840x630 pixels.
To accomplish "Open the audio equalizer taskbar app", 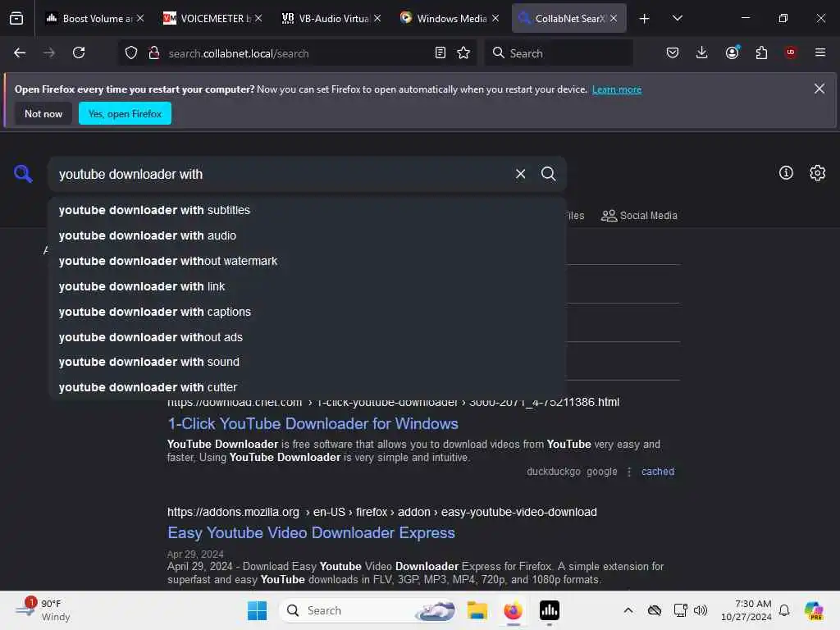I will pos(550,610).
